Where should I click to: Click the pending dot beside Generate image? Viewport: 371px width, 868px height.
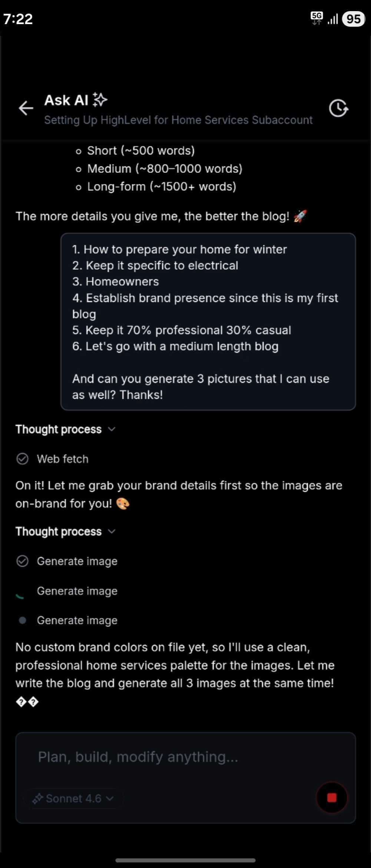tap(22, 620)
